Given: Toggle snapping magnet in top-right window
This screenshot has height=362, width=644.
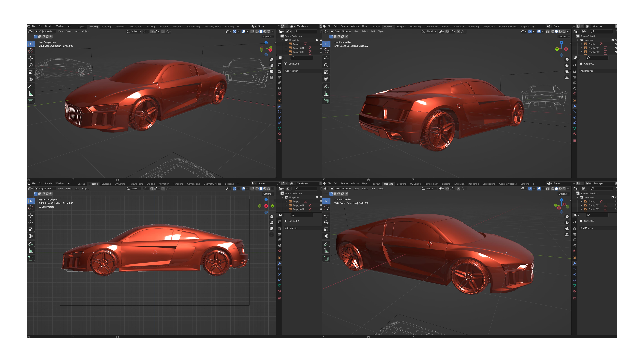Looking at the screenshot, I should coord(447,31).
